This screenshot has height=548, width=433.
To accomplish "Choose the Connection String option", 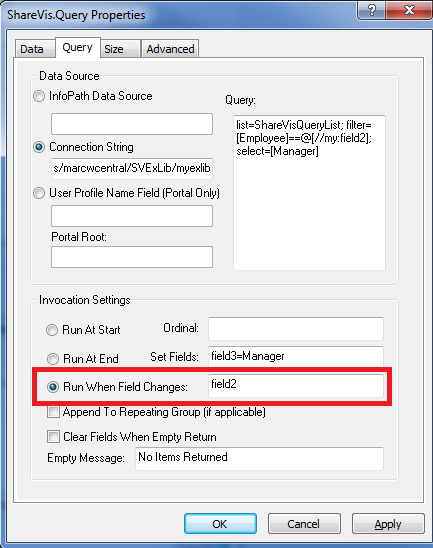I will click(39, 147).
